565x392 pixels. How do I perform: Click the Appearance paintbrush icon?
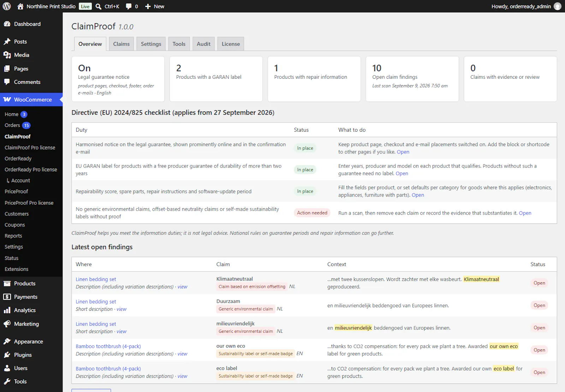(7, 342)
